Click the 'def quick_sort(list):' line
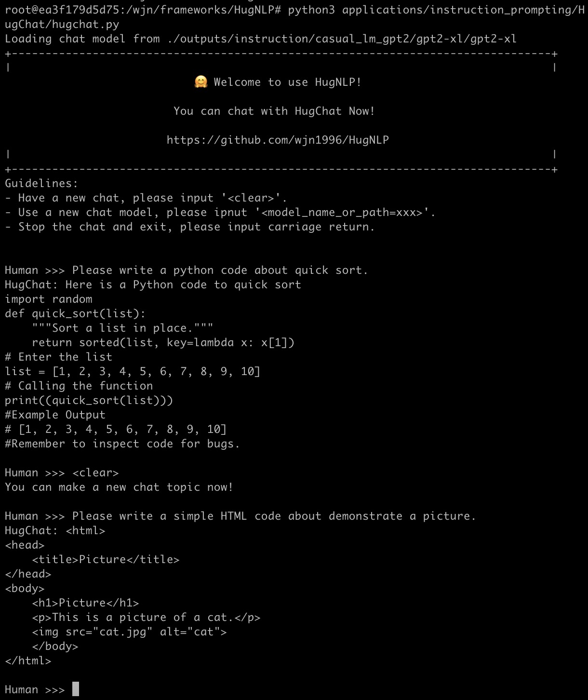The image size is (588, 700). 75,314
